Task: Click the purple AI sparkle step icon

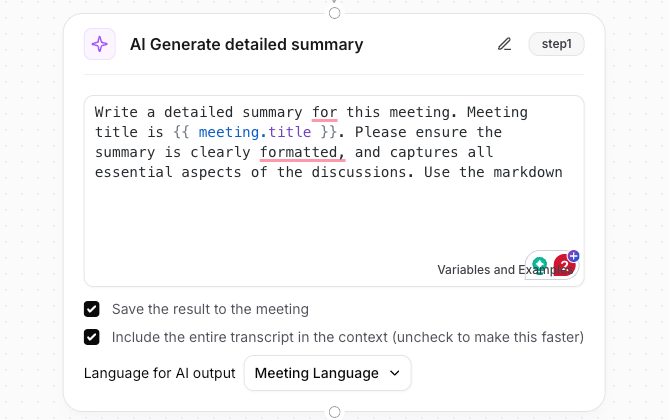Action: tap(99, 44)
